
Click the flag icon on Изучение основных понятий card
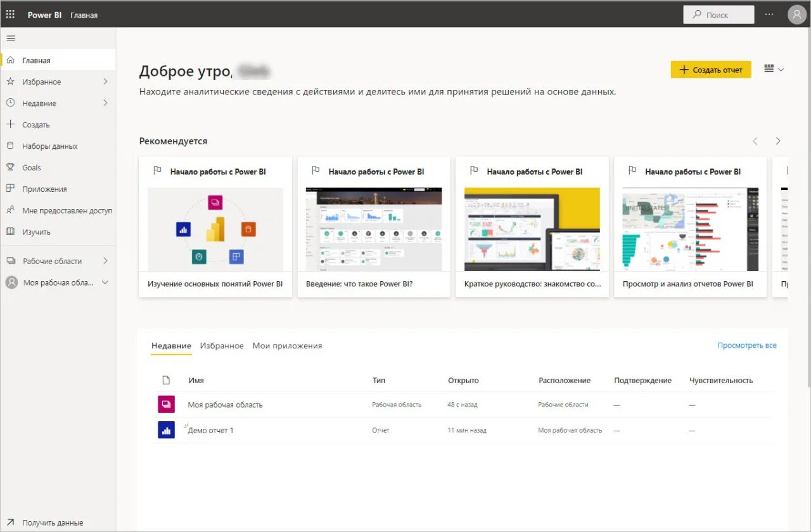[158, 171]
